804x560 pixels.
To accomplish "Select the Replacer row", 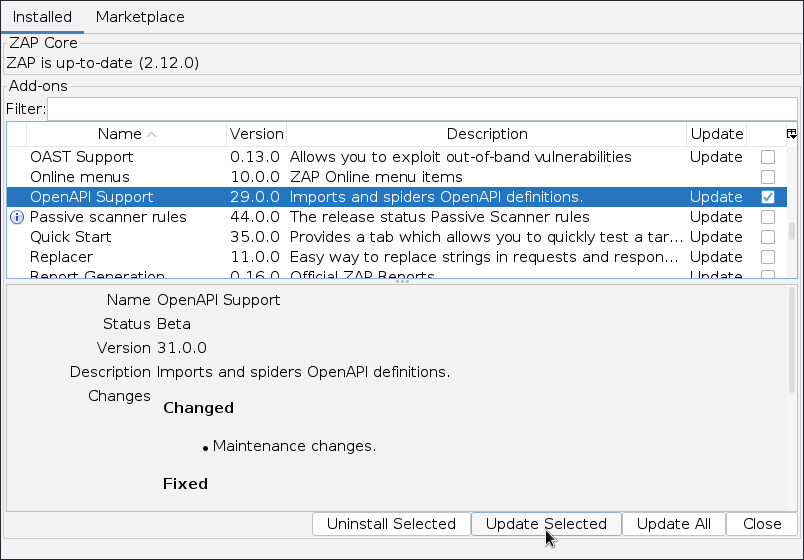I will coord(396,257).
